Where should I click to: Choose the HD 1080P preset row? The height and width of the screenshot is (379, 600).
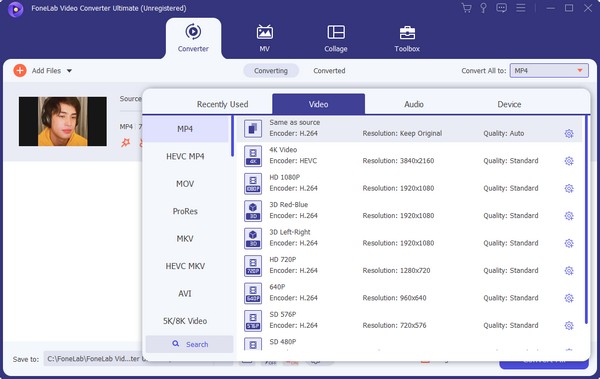409,183
